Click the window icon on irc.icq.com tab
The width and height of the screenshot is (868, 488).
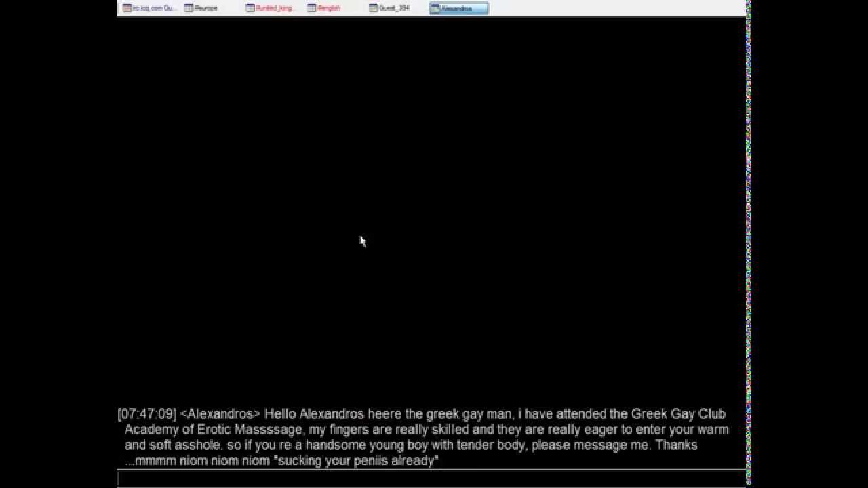[x=127, y=8]
